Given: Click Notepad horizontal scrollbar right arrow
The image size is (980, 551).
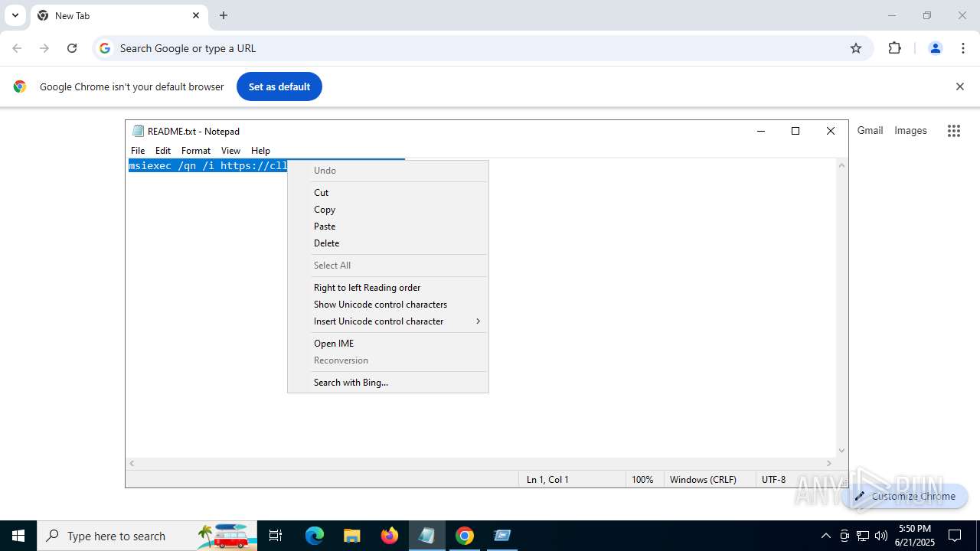Looking at the screenshot, I should pos(828,463).
